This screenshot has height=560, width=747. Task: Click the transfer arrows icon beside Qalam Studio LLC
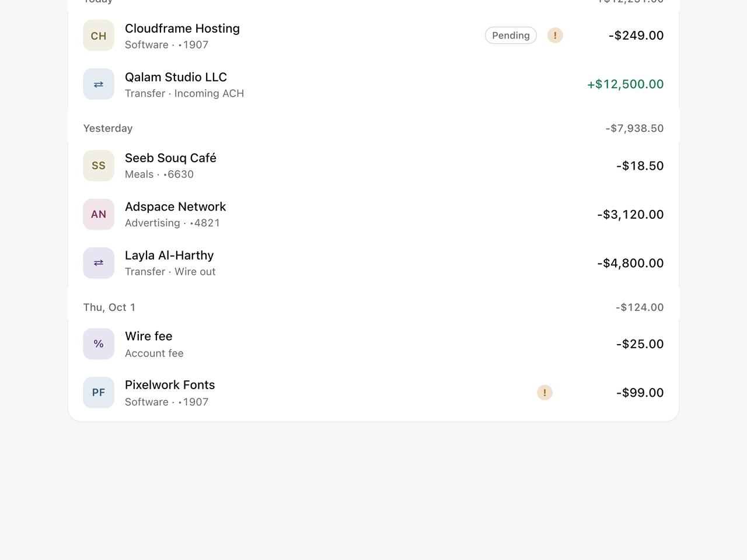click(99, 84)
